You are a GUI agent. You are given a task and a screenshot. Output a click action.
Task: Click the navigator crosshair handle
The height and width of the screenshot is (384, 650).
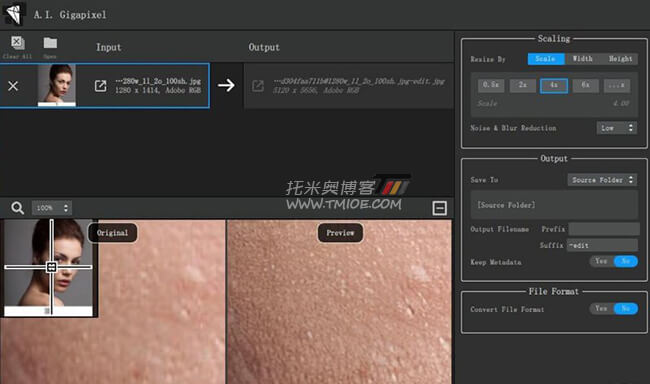point(51,267)
